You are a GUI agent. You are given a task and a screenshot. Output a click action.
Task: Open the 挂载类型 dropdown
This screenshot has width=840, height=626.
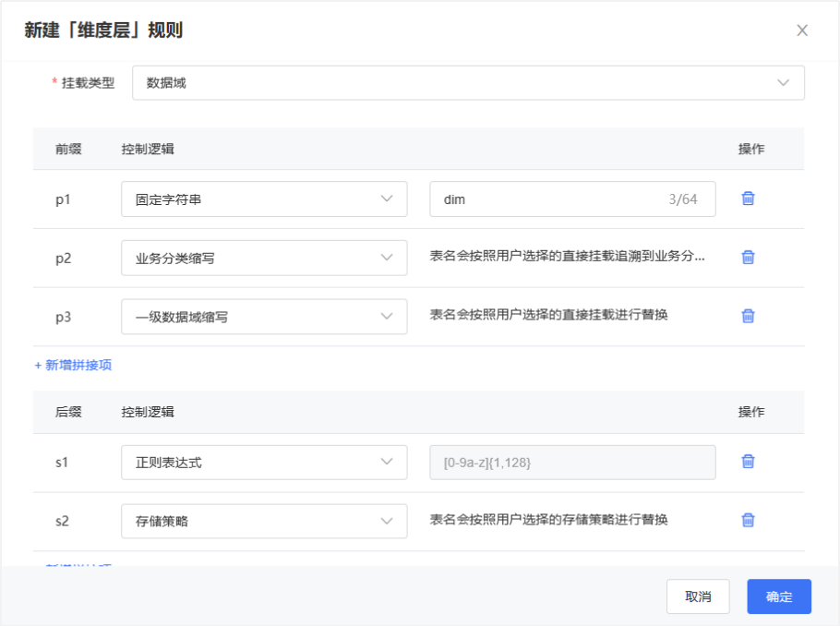tap(468, 82)
